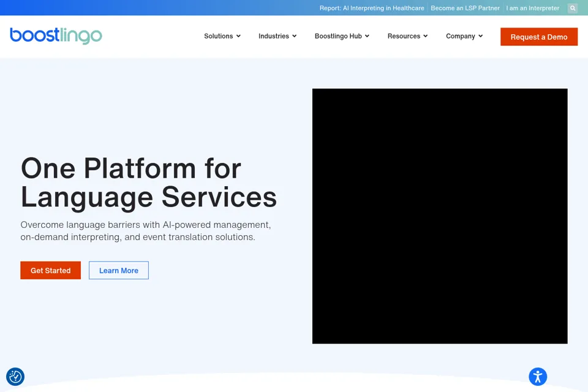Expand the Resources chevron

click(x=426, y=36)
